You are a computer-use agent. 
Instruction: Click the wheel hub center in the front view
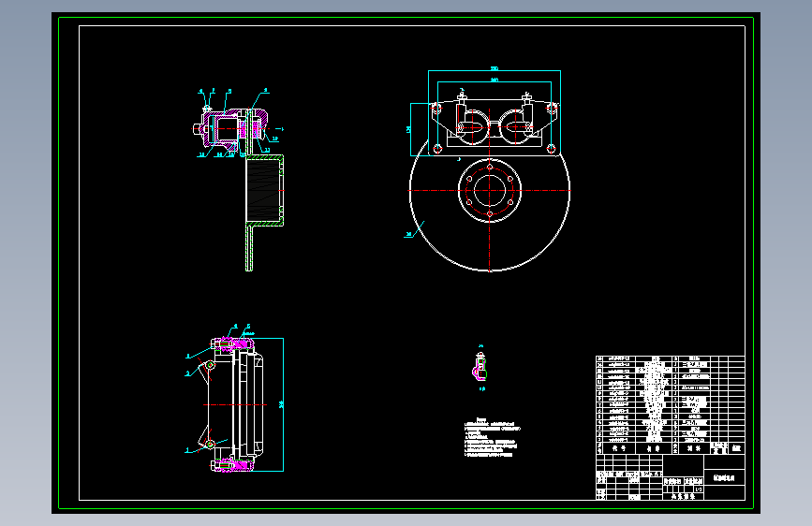[490, 190]
